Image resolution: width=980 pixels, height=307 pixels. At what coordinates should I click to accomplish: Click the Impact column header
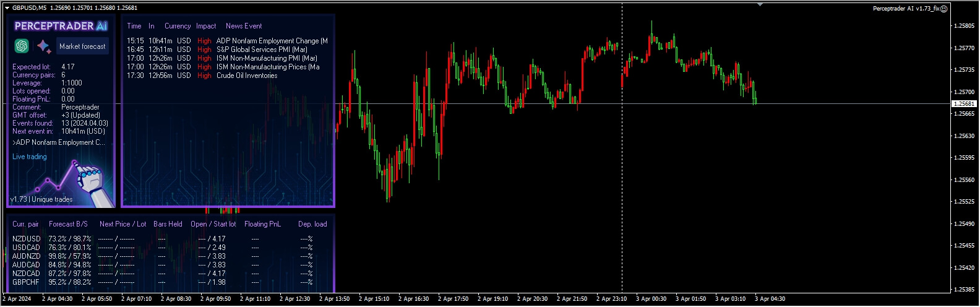point(206,26)
